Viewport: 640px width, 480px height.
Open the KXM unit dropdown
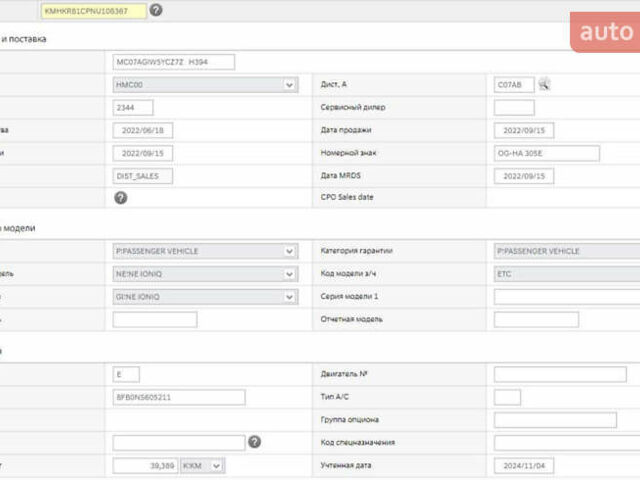click(x=202, y=465)
